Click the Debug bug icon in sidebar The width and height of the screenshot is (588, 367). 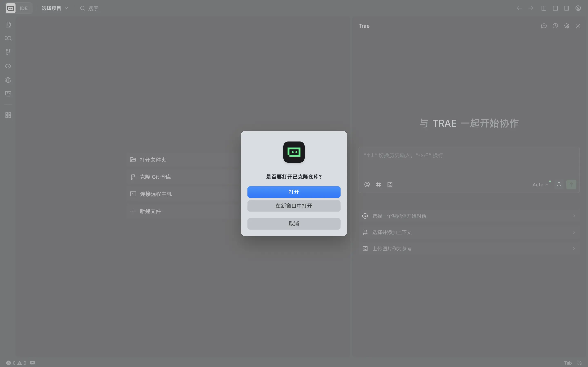(x=8, y=80)
